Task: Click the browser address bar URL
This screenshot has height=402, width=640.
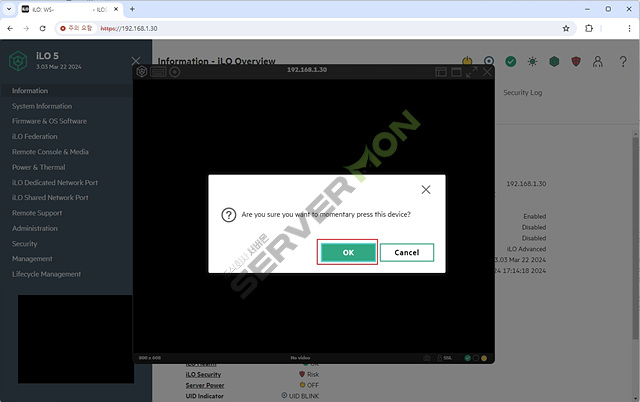Action: 129,29
